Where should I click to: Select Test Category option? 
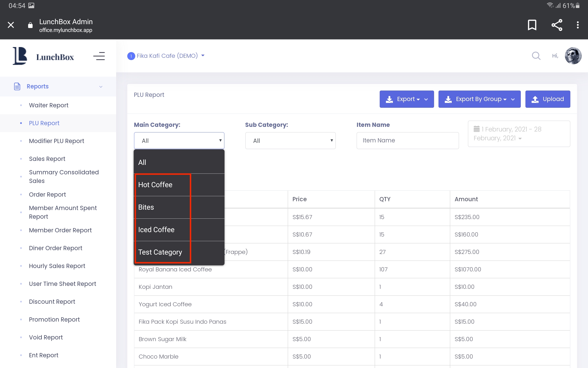pos(160,252)
